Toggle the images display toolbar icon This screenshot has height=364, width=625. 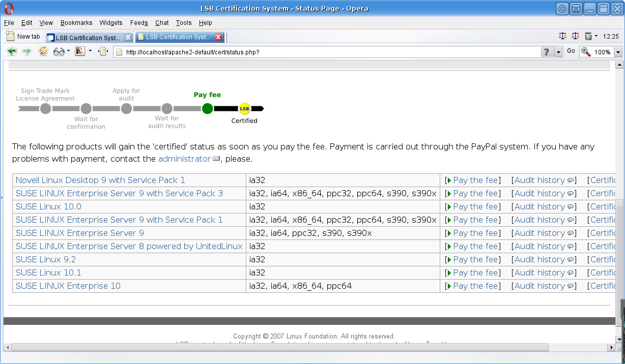(x=80, y=51)
